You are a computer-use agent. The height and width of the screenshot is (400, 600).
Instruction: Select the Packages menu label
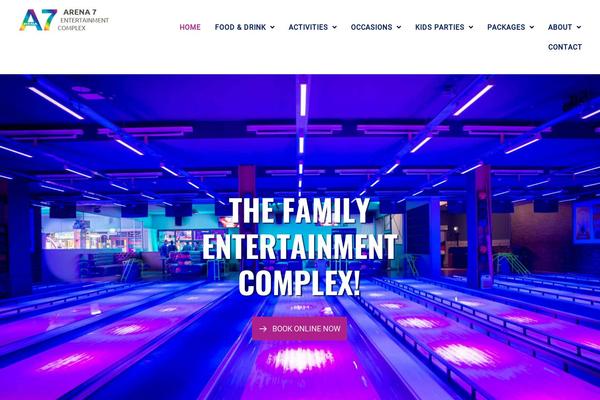(x=506, y=27)
